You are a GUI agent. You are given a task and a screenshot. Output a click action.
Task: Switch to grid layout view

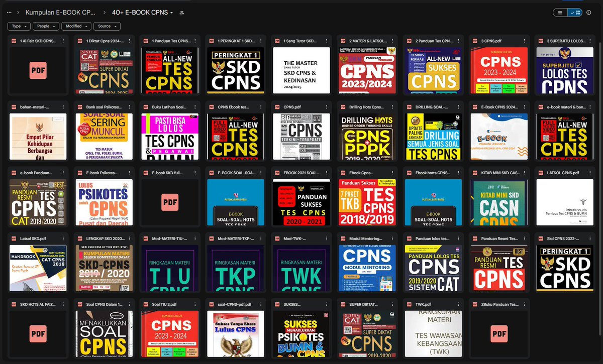(575, 13)
